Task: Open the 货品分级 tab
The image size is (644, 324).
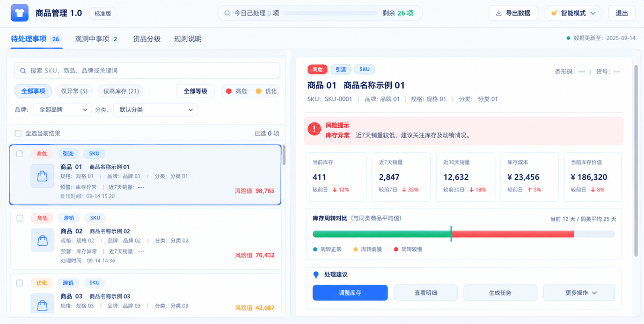Action: pos(147,39)
